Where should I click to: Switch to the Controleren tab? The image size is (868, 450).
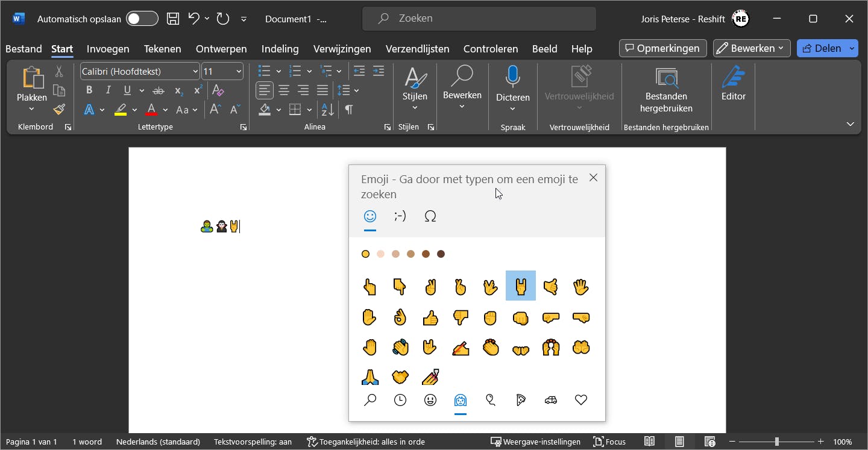[491, 49]
